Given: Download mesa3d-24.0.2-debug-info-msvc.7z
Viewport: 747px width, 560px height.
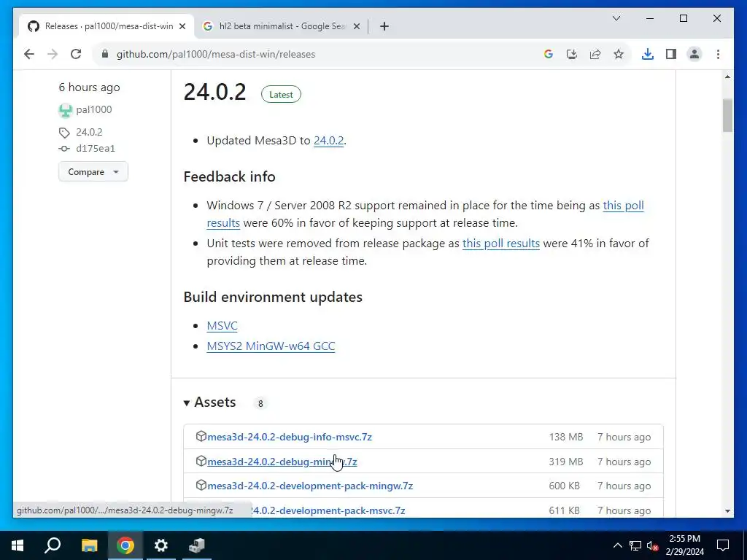Looking at the screenshot, I should (290, 437).
